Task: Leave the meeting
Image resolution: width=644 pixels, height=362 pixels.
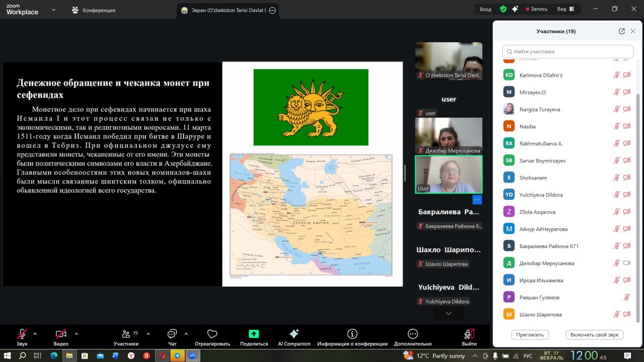Action: pyautogui.click(x=469, y=334)
